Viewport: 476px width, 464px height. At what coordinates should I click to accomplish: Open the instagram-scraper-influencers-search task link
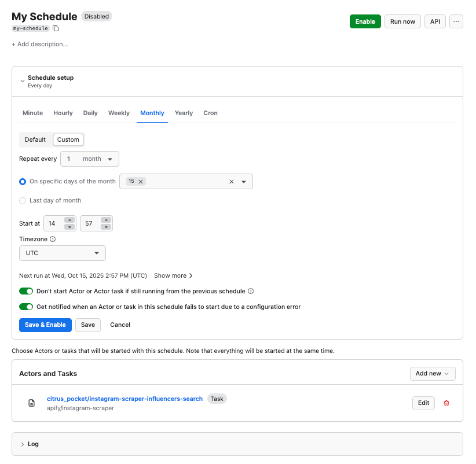point(125,399)
